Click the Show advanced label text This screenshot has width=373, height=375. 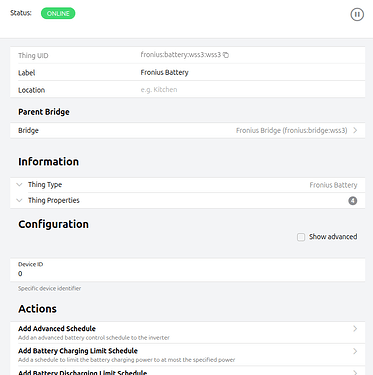click(x=333, y=237)
